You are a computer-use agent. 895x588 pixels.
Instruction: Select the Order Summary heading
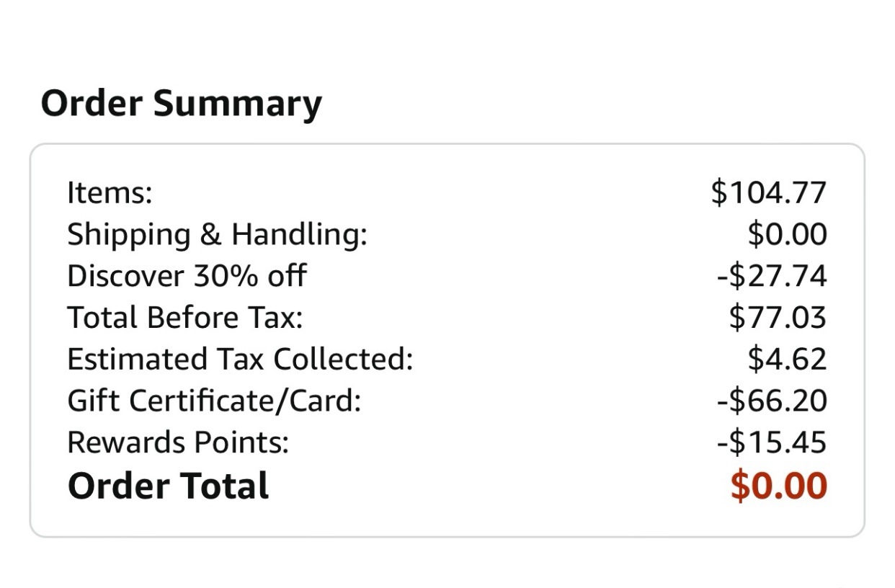181,104
